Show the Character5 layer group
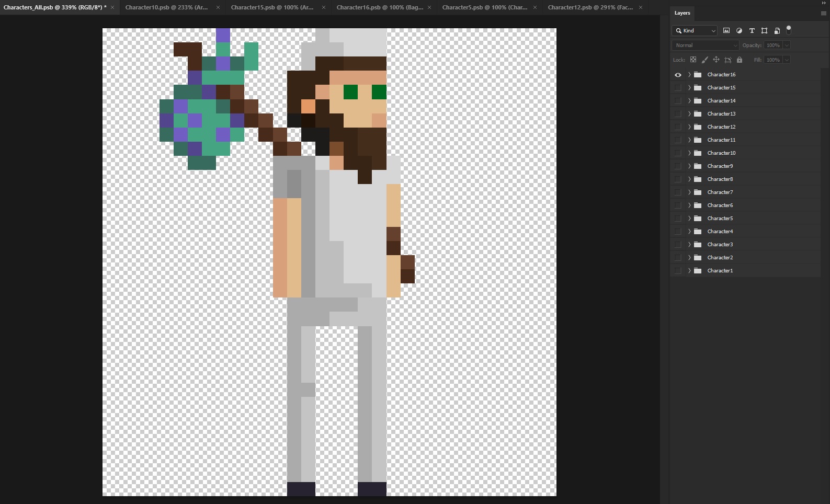The image size is (830, 504). (678, 219)
